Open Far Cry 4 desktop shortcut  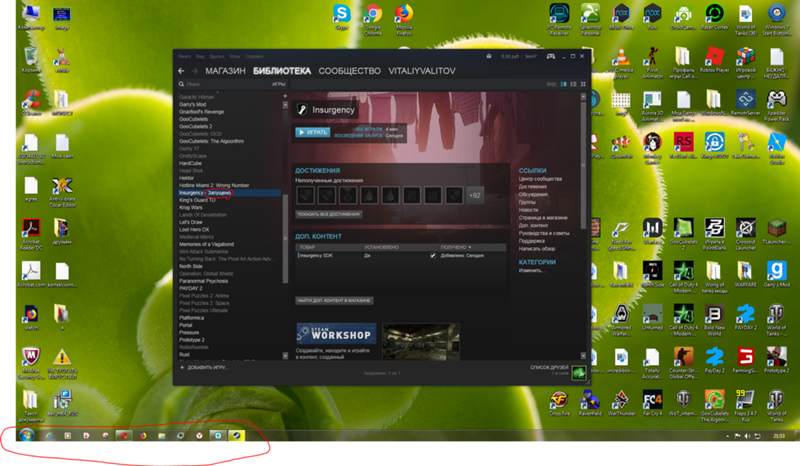[x=653, y=403]
